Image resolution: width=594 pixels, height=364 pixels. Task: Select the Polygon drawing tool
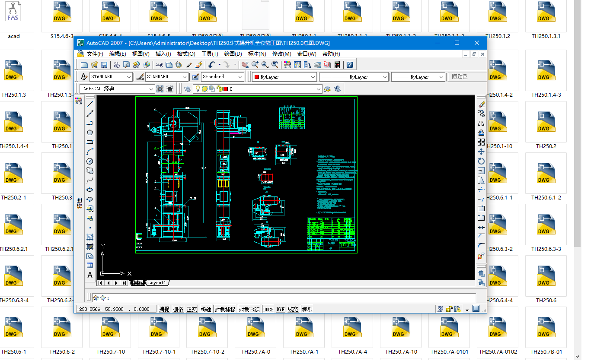pos(90,133)
